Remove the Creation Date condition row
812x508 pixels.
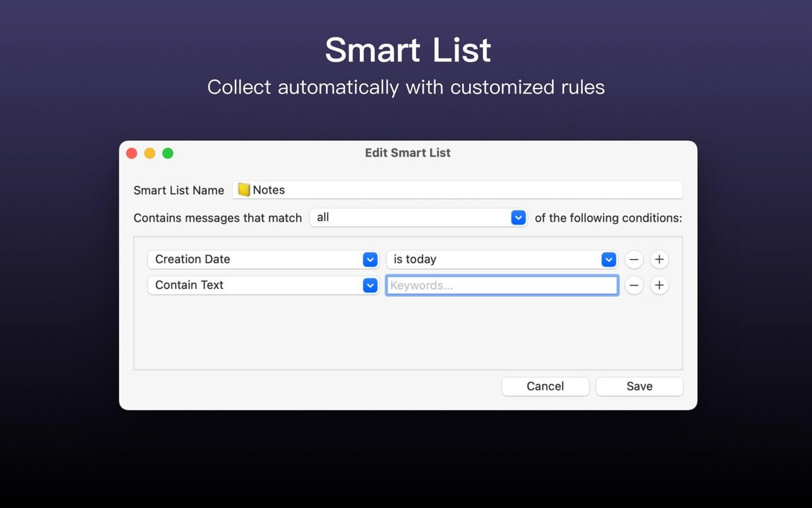coord(634,260)
